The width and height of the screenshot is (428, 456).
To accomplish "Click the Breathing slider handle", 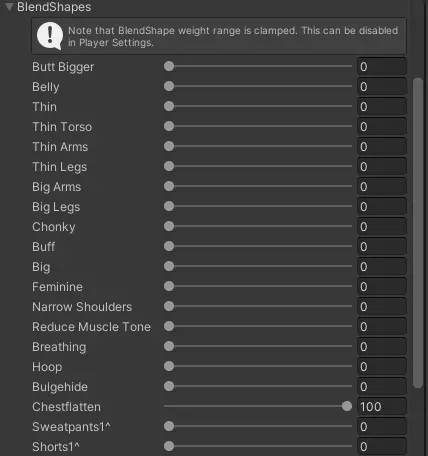I will (x=169, y=346).
